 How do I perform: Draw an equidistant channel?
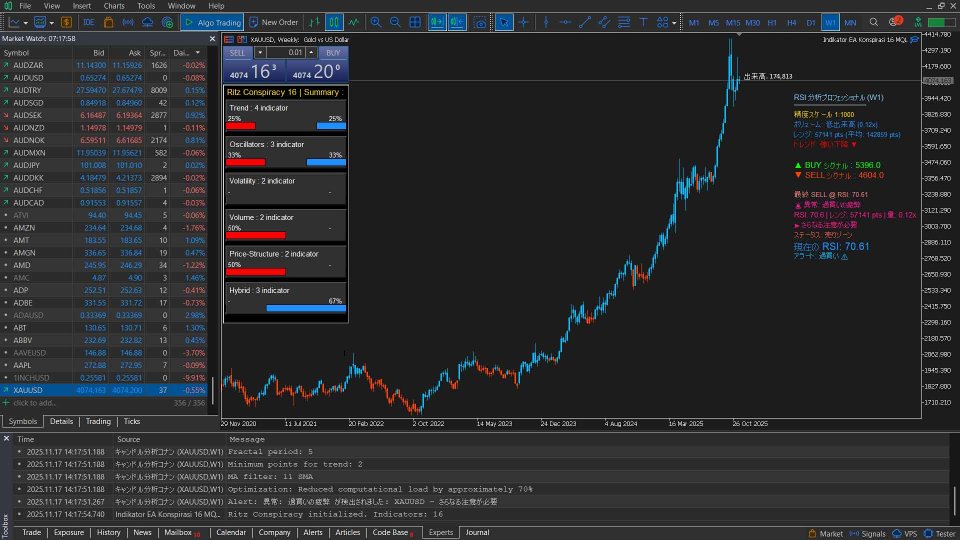coord(604,22)
